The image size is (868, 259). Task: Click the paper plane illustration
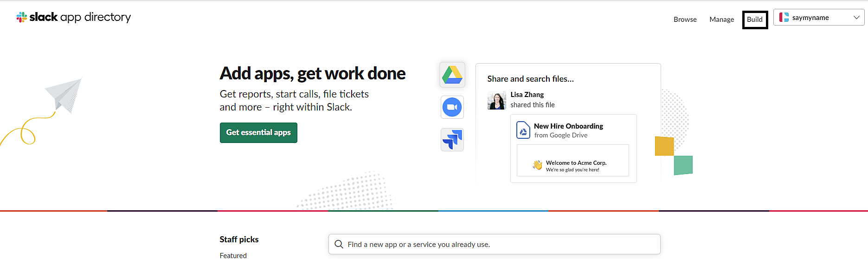point(64,94)
